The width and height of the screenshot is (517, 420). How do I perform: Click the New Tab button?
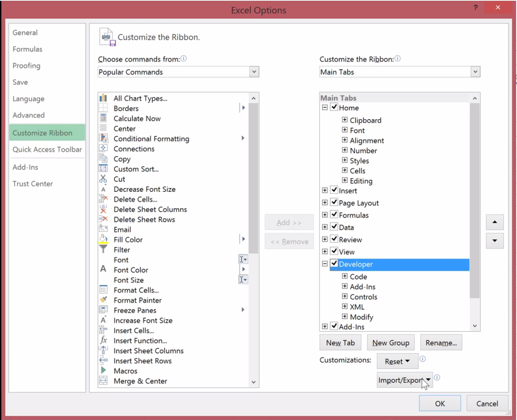tap(340, 342)
